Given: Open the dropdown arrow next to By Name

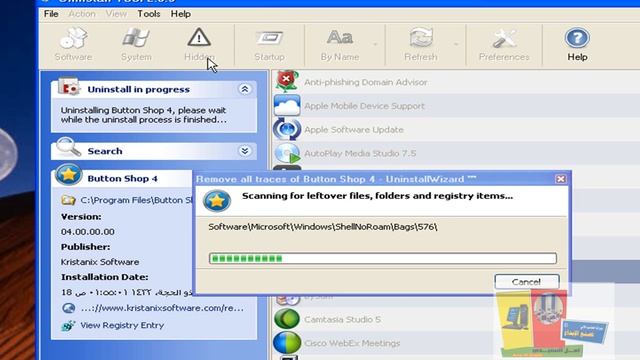Looking at the screenshot, I should 375,44.
